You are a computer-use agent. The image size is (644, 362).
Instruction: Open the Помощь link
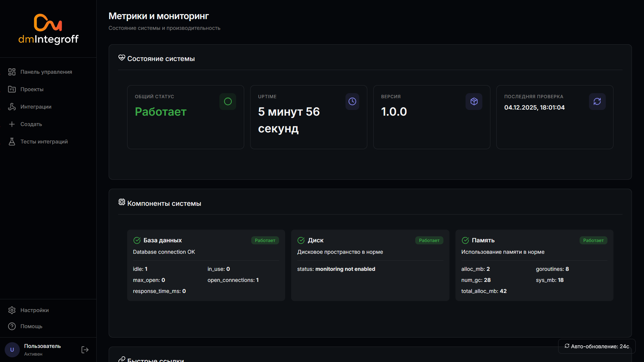click(31, 326)
